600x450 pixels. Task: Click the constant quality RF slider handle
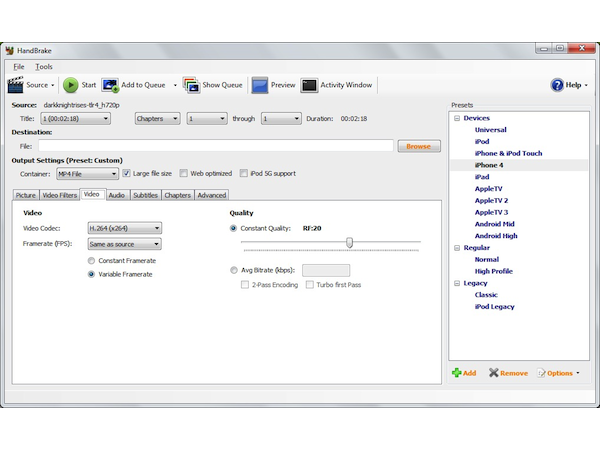coord(349,242)
